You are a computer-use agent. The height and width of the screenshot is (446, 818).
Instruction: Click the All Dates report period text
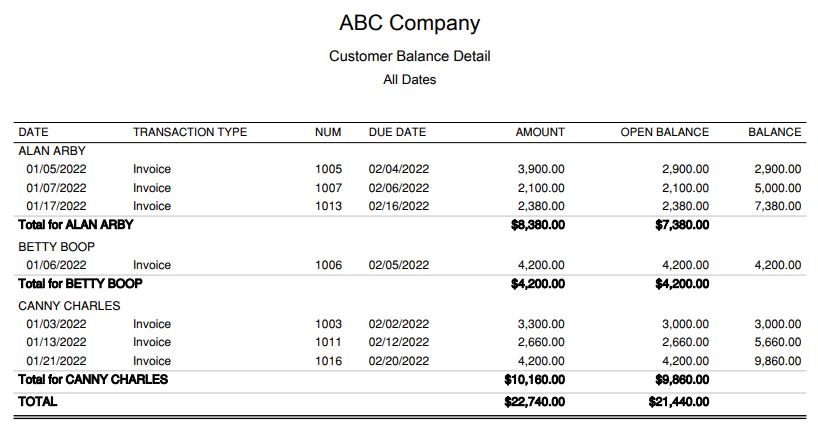pos(409,79)
